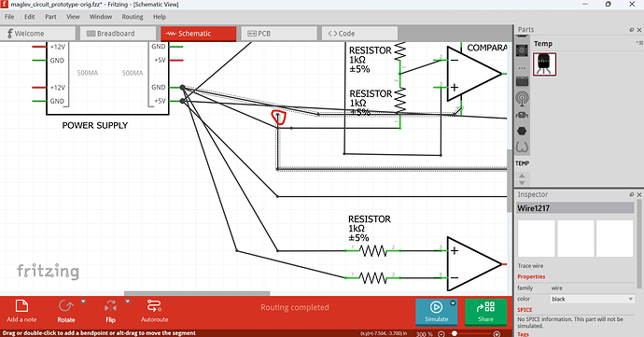The width and height of the screenshot is (644, 337).
Task: Open the wire color dropdown
Action: [x=593, y=299]
